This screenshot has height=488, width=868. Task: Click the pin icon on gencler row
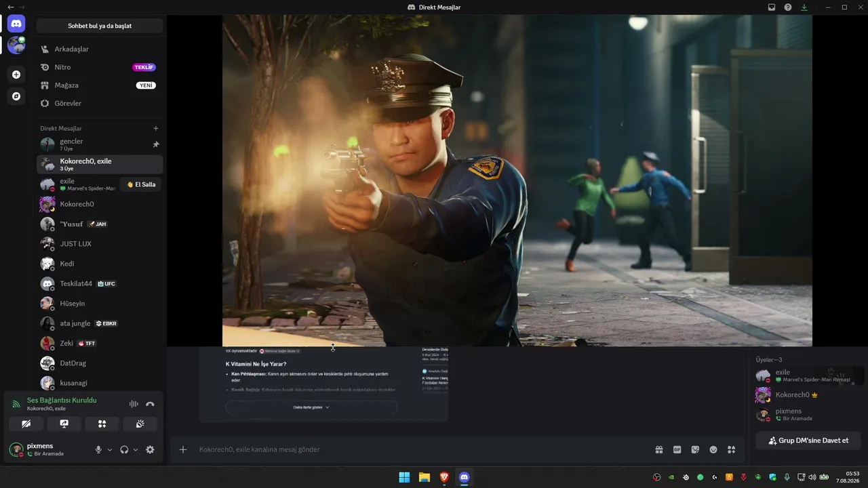coord(156,144)
